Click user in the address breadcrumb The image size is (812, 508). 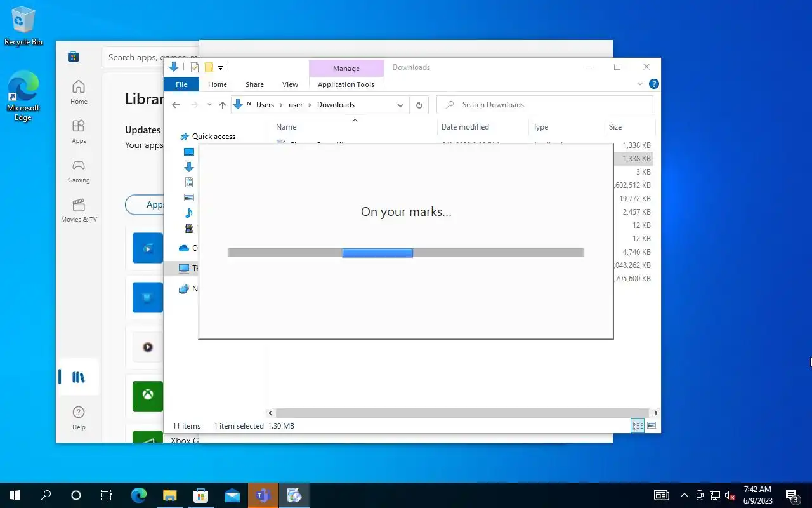pyautogui.click(x=296, y=105)
